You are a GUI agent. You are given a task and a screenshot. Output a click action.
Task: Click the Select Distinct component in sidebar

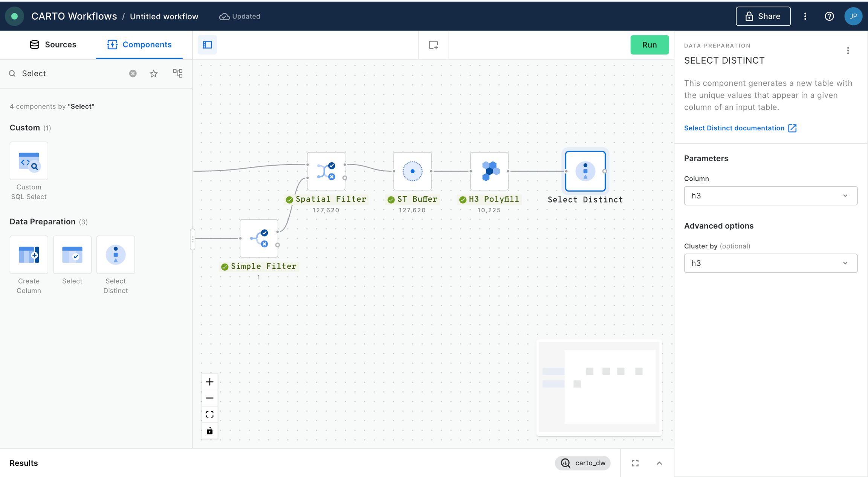coord(115,255)
